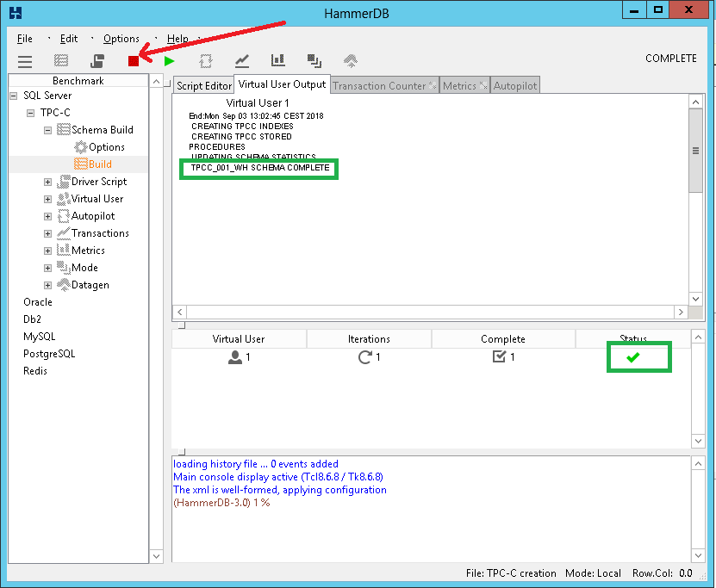The image size is (716, 588).
Task: Click the Datagen tree icon
Action: [x=64, y=285]
